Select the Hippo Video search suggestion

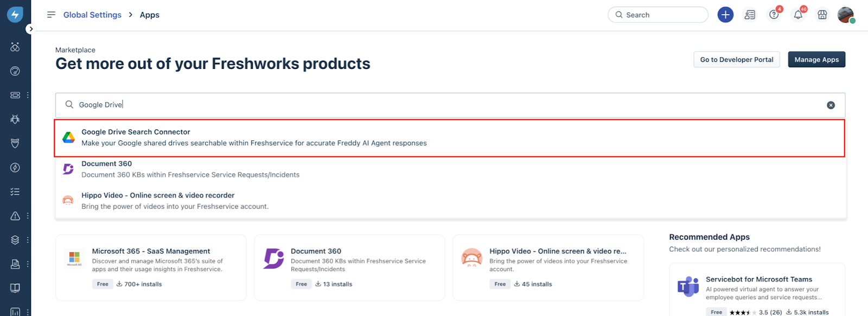click(x=450, y=201)
